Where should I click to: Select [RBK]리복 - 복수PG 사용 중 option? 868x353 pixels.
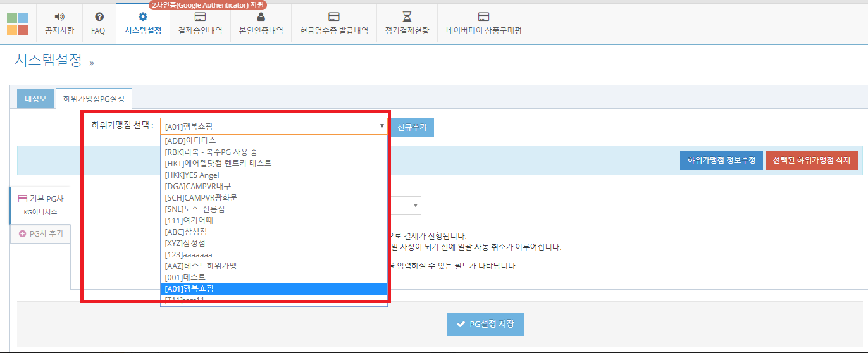coord(273,152)
